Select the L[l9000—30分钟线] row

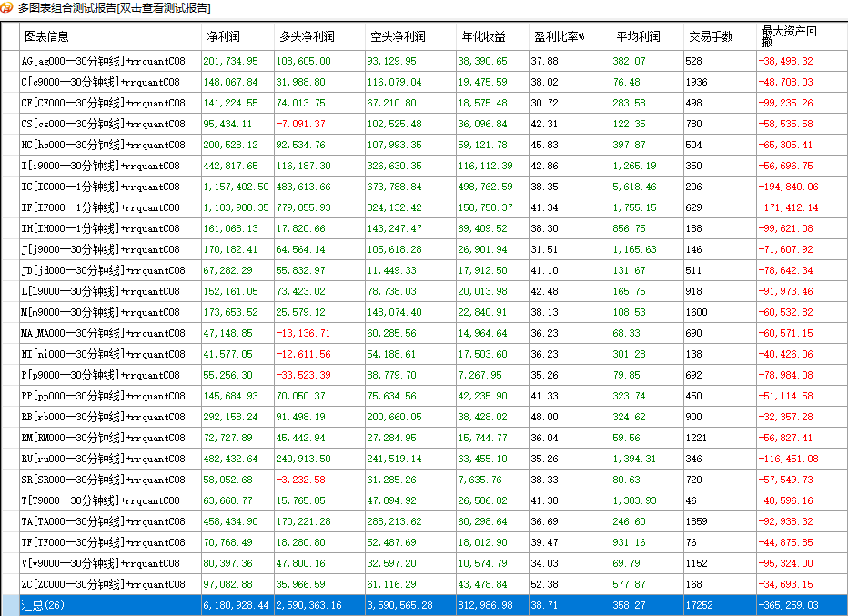pos(424,291)
